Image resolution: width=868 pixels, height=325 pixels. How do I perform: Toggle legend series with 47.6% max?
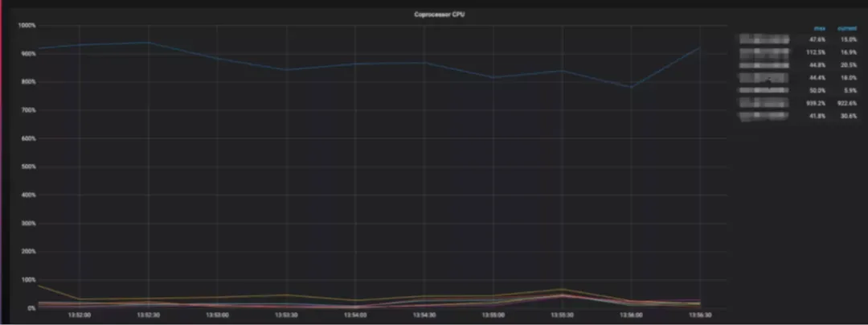click(x=763, y=39)
